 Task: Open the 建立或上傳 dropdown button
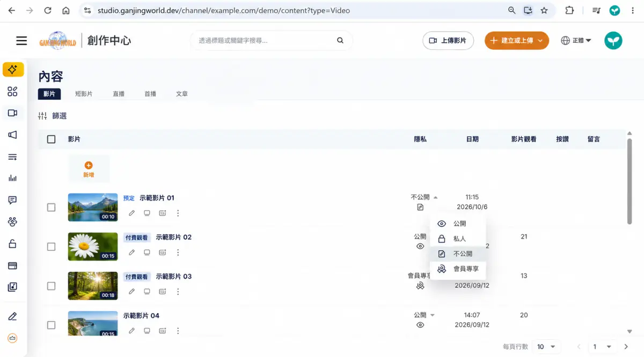coord(517,41)
